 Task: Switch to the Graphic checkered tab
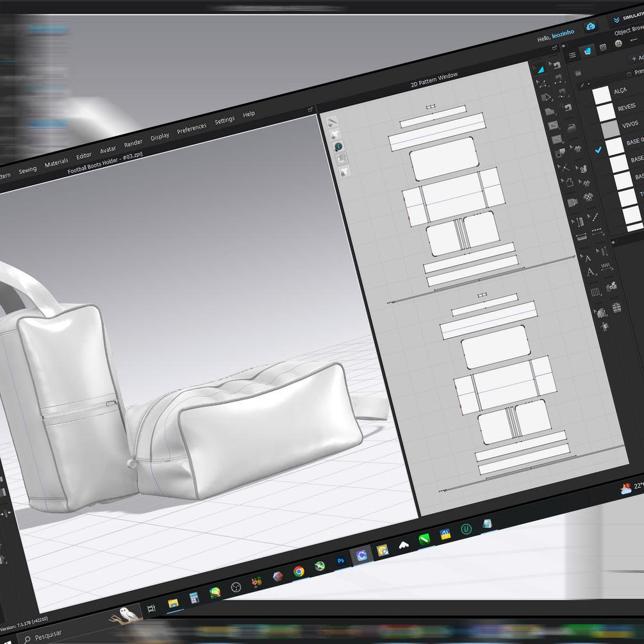click(x=603, y=47)
